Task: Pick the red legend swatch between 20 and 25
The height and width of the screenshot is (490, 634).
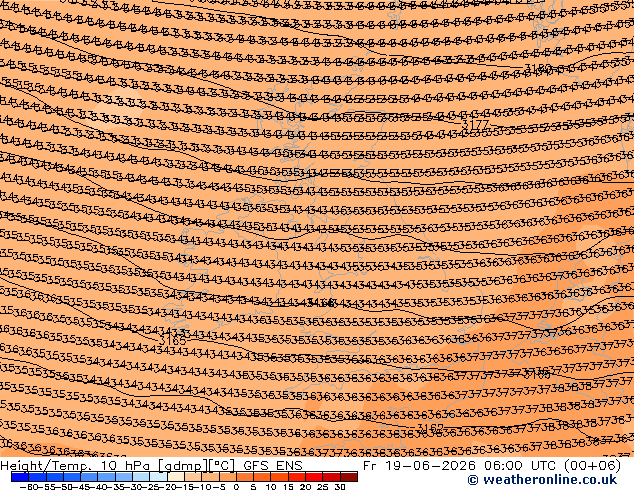Action: (314, 477)
